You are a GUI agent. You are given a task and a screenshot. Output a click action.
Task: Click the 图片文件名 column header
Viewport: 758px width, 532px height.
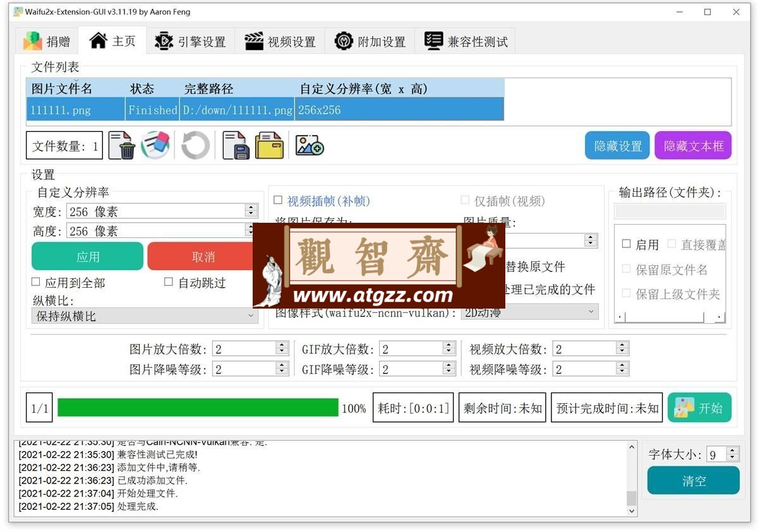coord(76,88)
